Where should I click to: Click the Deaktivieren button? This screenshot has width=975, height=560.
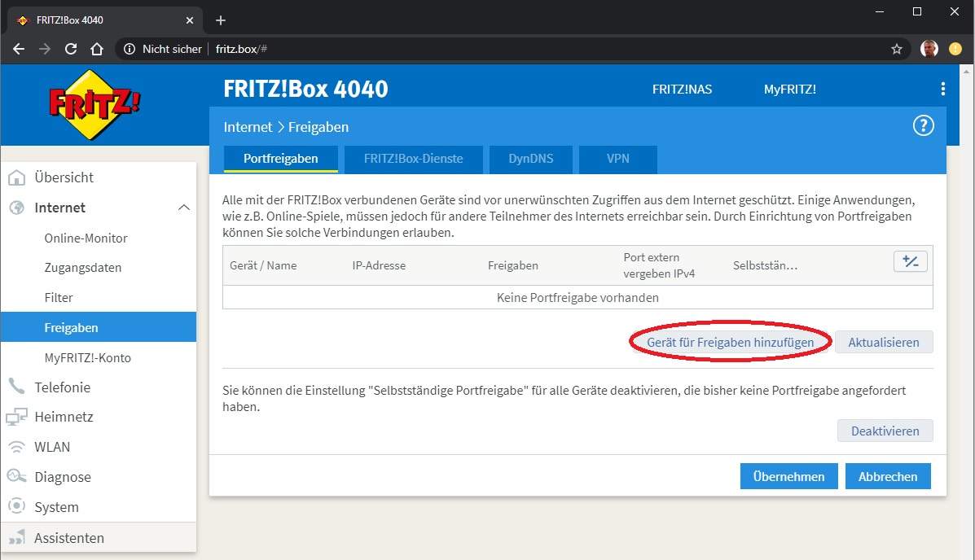[885, 431]
